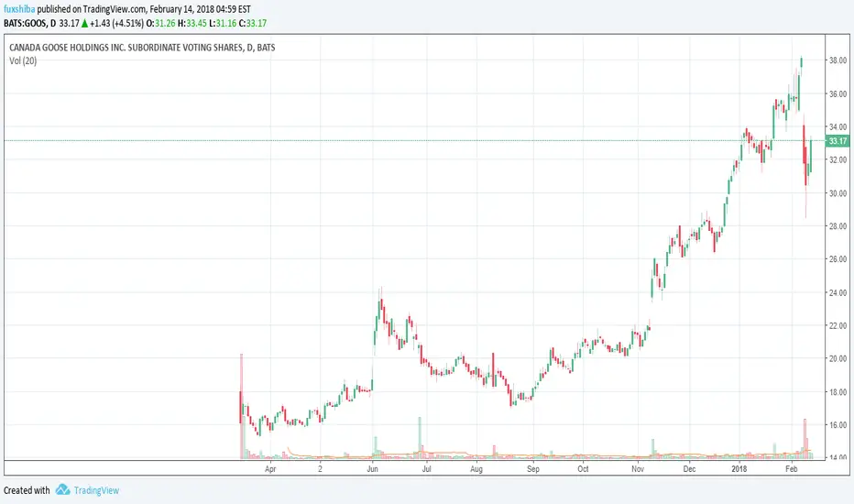Click the low price L:31.16
Viewport: 854px width, 504px height.
pyautogui.click(x=223, y=24)
